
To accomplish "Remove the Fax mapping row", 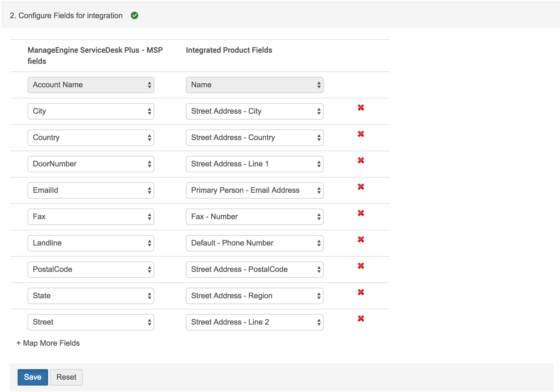I will point(361,213).
